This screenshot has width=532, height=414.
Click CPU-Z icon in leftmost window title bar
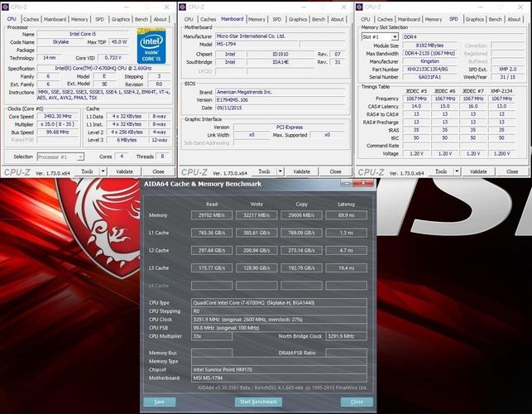click(7, 7)
